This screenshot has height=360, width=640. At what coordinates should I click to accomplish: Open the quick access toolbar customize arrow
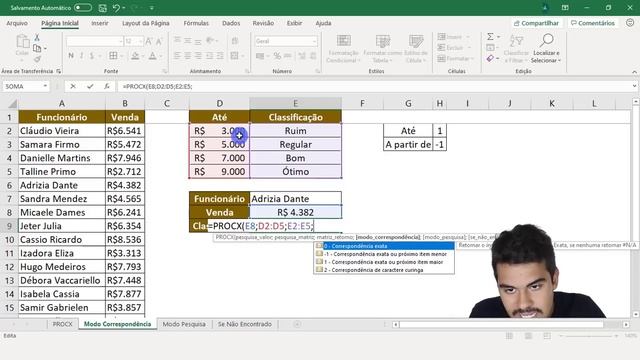(x=152, y=8)
